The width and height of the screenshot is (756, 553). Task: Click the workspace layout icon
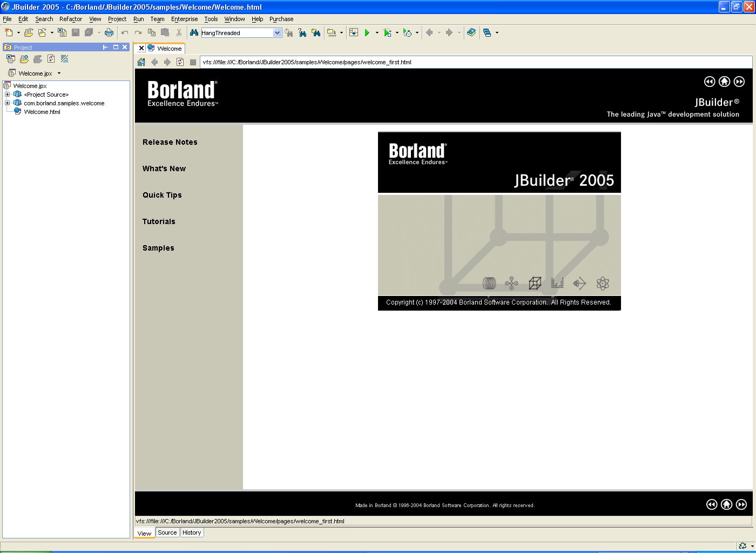pos(487,32)
